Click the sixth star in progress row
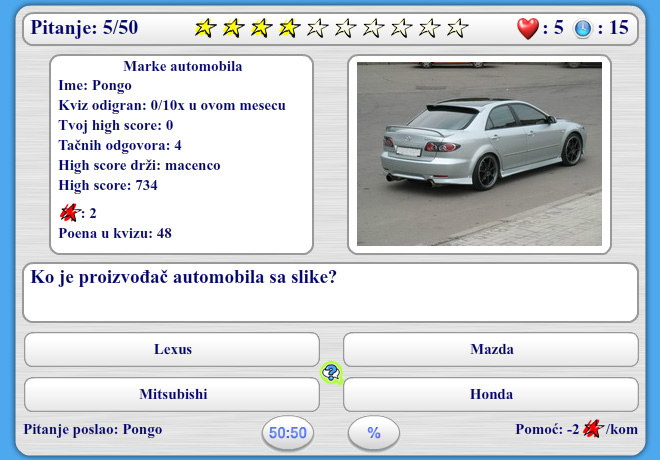 click(x=346, y=28)
